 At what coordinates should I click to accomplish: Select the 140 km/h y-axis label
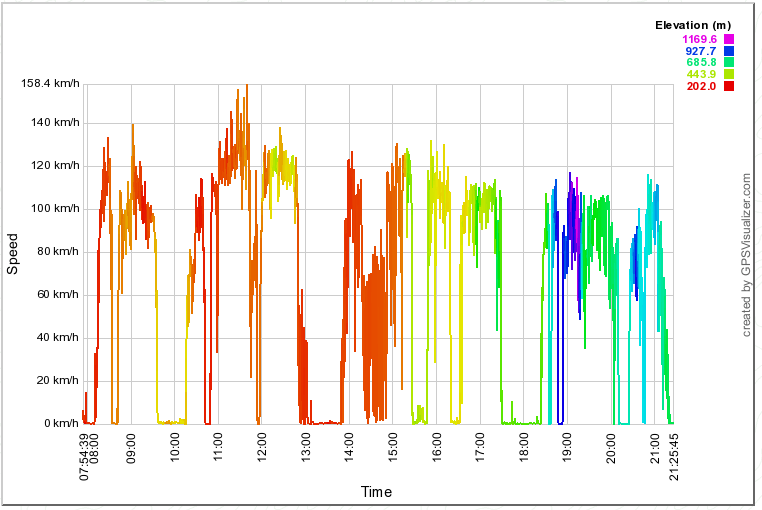52,123
